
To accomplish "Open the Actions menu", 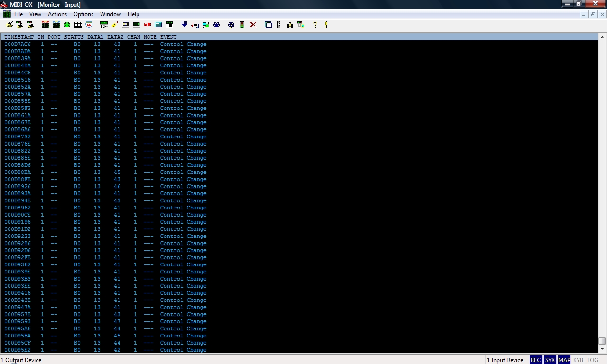I will 57,14.
